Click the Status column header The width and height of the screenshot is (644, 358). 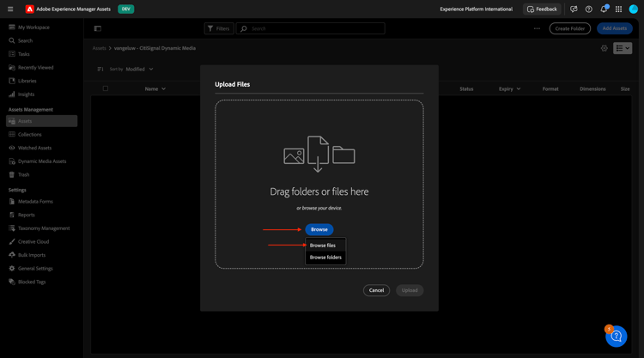point(466,88)
